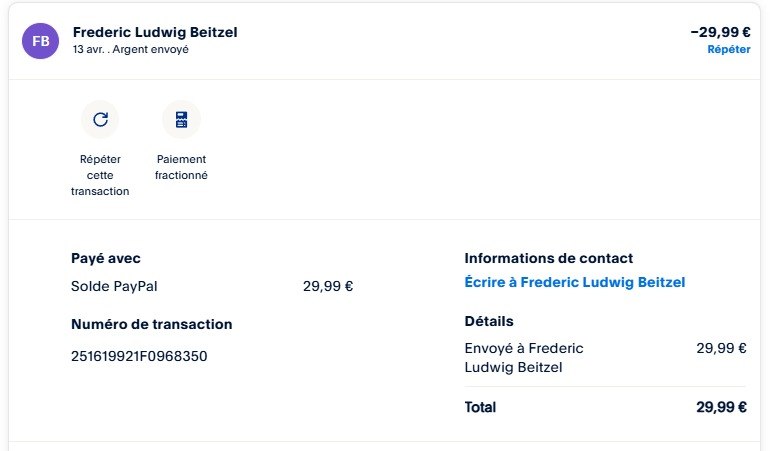Click the purple FB avatar icon
The image size is (770, 451).
[41, 40]
